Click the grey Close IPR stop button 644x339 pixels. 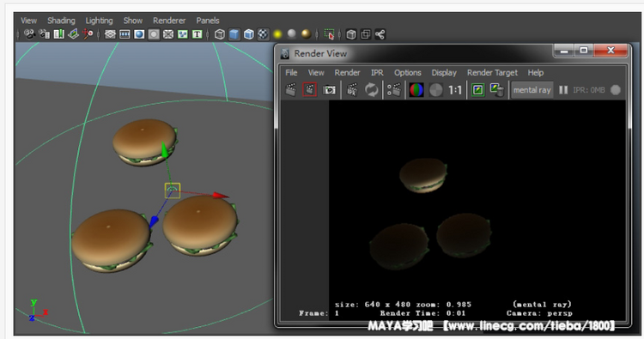point(616,90)
